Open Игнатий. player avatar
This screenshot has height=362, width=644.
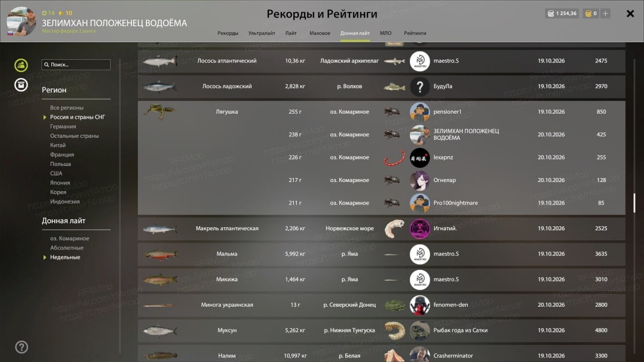420,228
